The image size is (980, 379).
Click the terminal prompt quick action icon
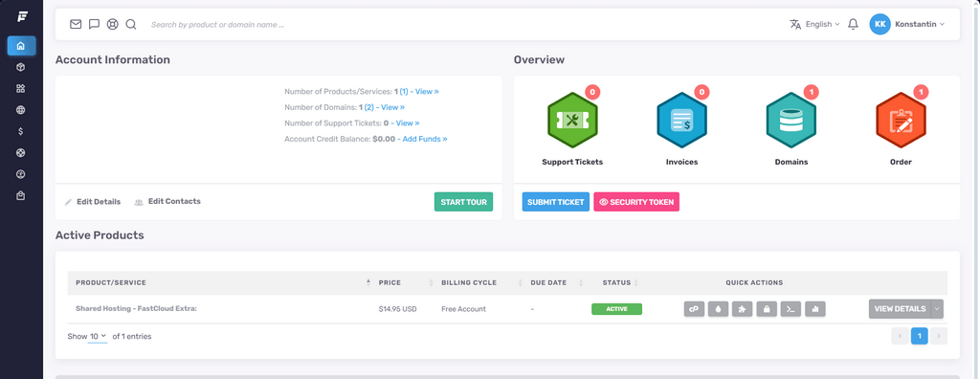coord(791,309)
